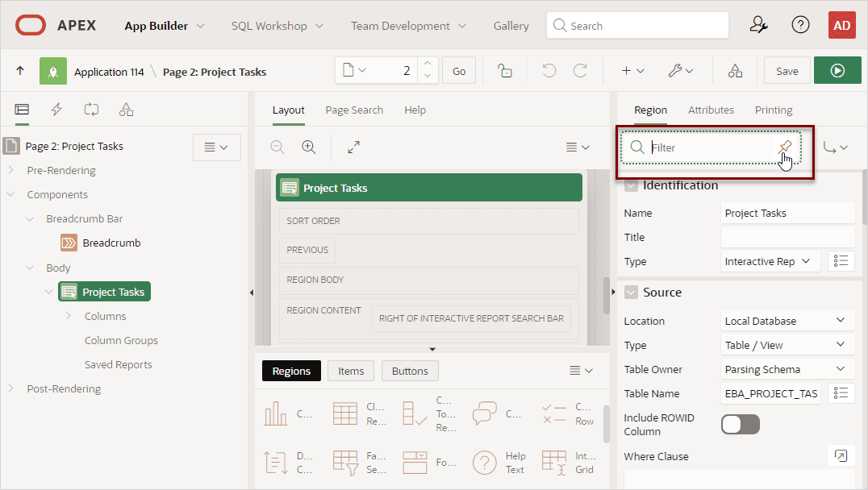Image resolution: width=868 pixels, height=490 pixels.
Task: Pin the property filter
Action: [x=783, y=147]
